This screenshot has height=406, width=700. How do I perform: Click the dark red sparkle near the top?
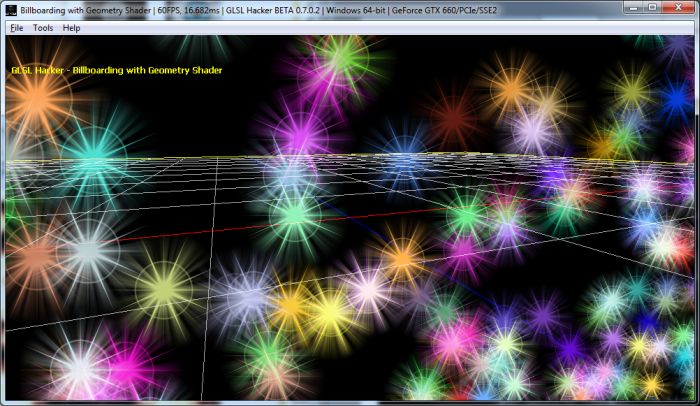(455, 118)
